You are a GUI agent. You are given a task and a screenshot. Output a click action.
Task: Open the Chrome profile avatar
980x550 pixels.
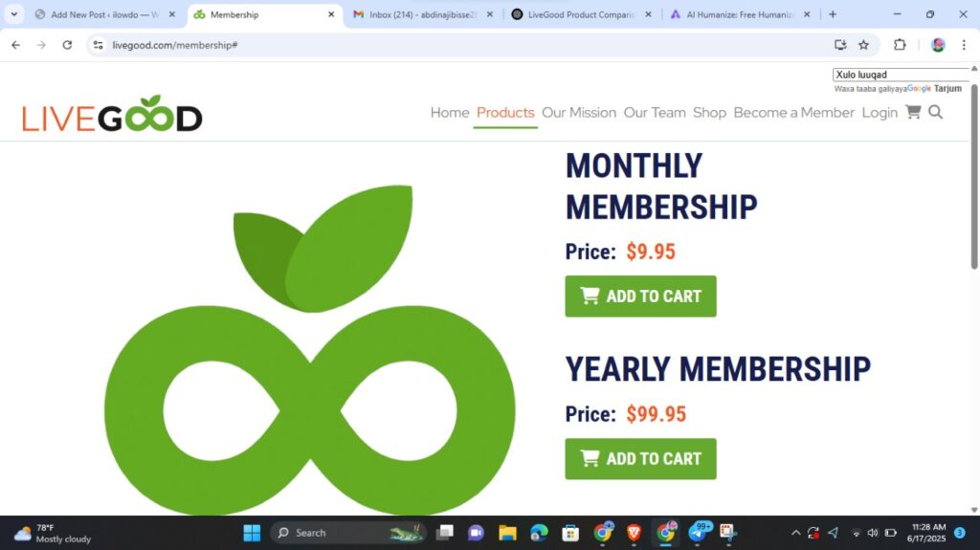[938, 45]
